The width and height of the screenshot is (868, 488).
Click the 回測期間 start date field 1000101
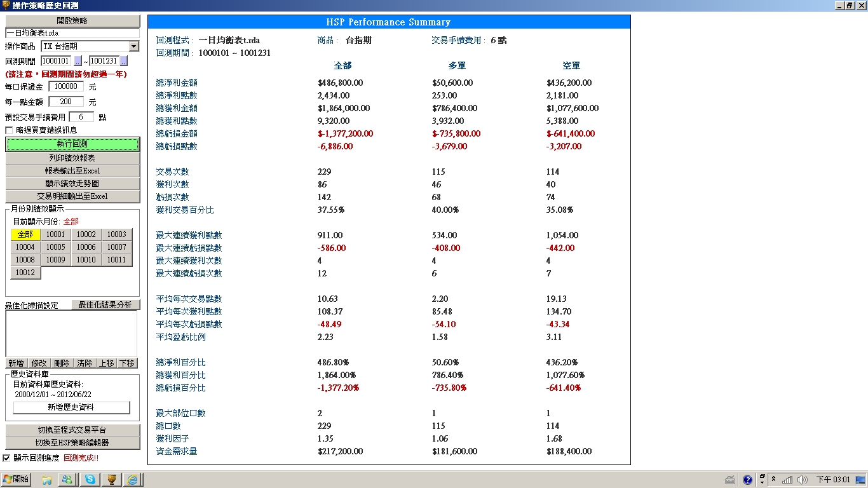pyautogui.click(x=56, y=61)
